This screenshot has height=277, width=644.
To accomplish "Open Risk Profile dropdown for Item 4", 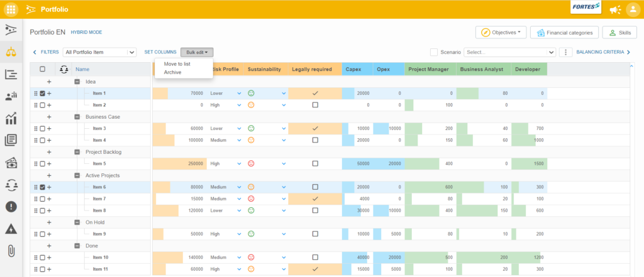I will click(x=240, y=140).
